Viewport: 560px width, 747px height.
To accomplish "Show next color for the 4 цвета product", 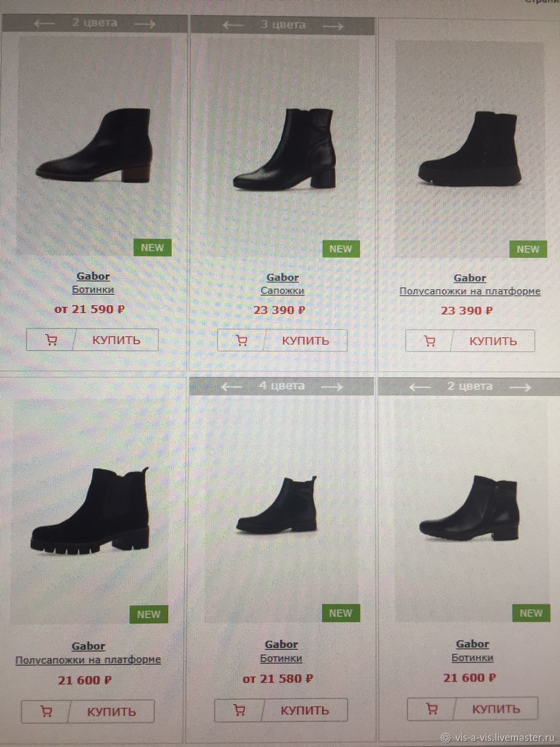I will click(332, 386).
